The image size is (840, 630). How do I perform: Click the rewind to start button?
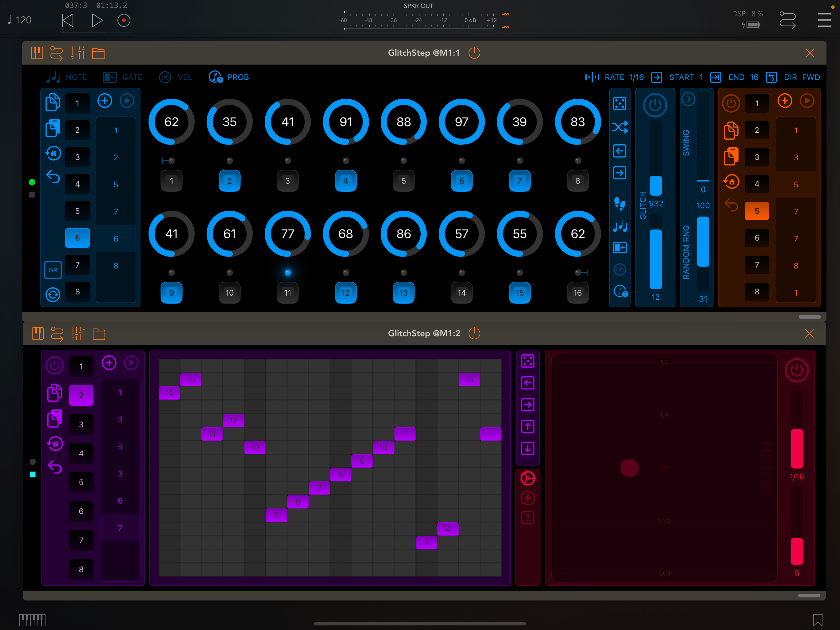tap(68, 21)
